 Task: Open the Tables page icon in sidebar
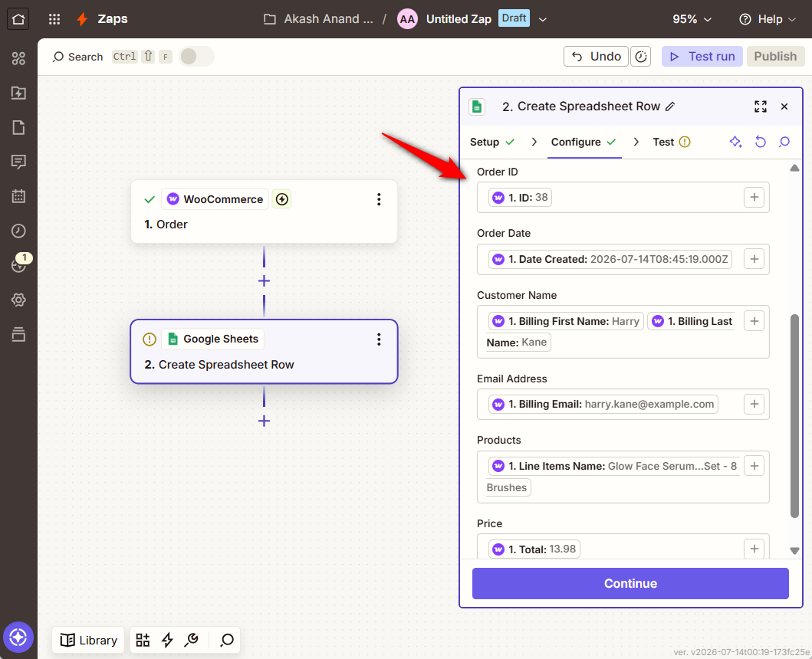click(x=18, y=127)
